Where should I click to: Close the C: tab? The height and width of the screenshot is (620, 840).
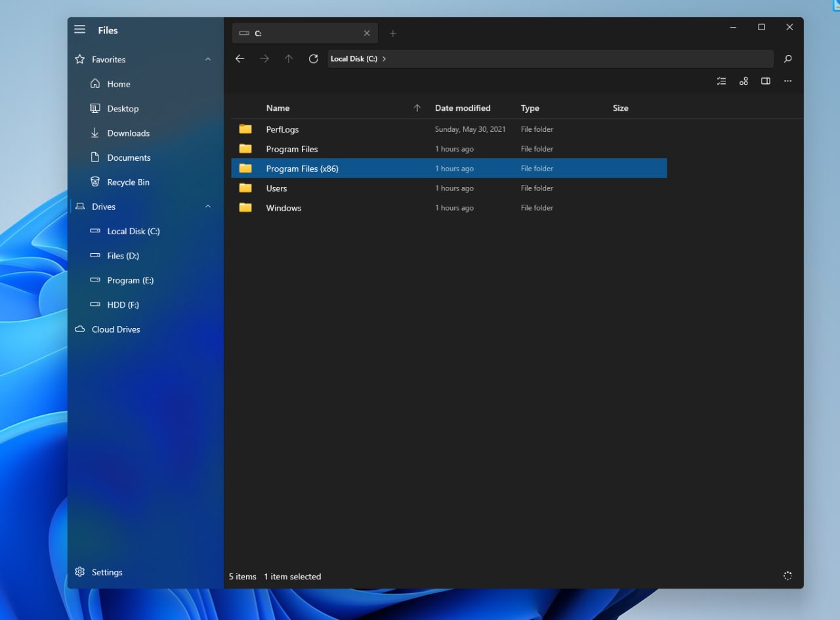[x=367, y=33]
